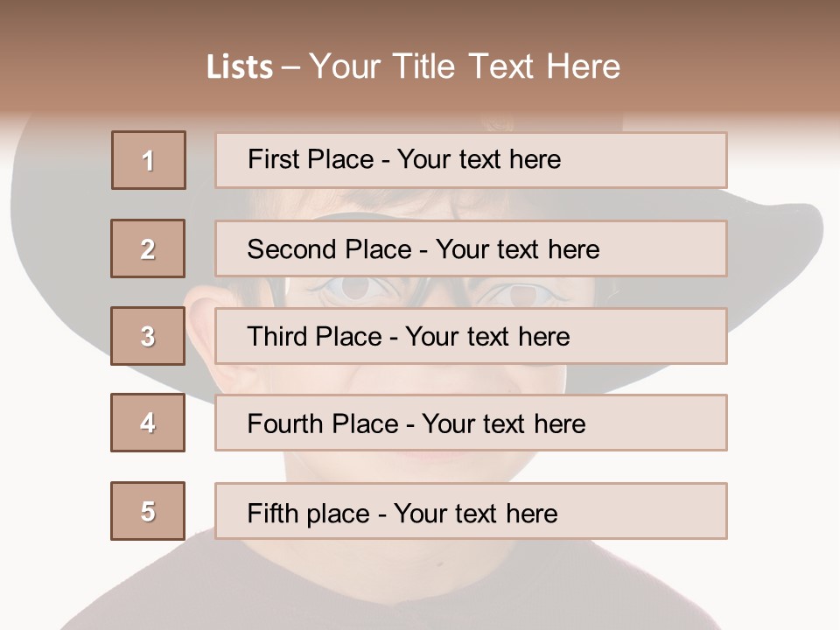Click the number 1 box
Image resolution: width=840 pixels, height=630 pixels.
(149, 160)
